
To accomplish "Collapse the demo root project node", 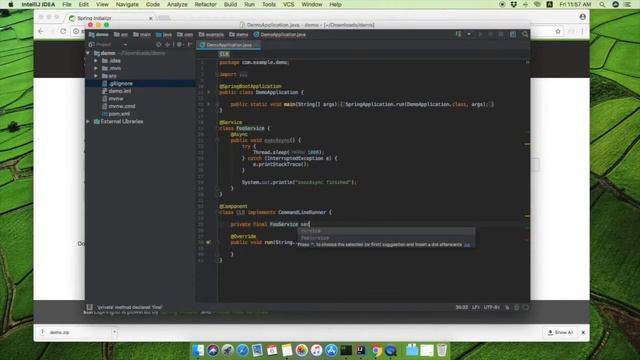I will (88, 53).
